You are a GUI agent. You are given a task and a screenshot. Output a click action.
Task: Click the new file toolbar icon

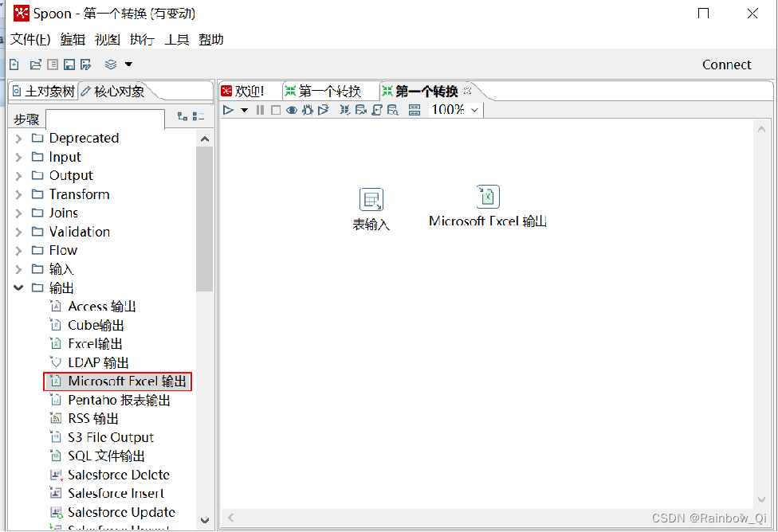[x=14, y=65]
